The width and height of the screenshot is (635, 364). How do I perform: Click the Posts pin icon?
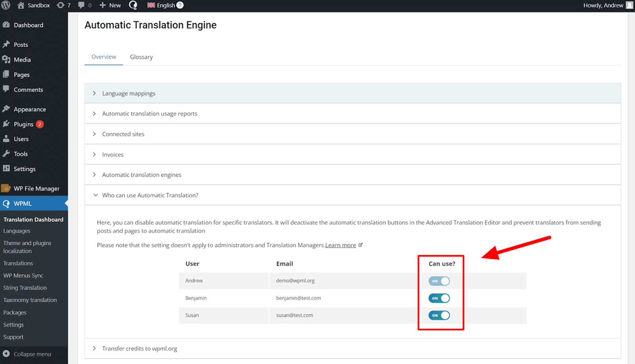coord(6,44)
